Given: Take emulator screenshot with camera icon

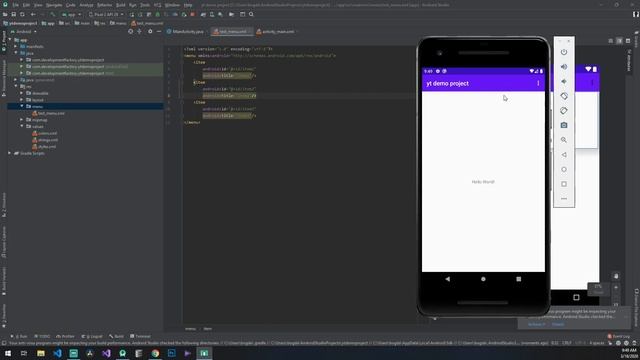Looking at the screenshot, I should 564,125.
